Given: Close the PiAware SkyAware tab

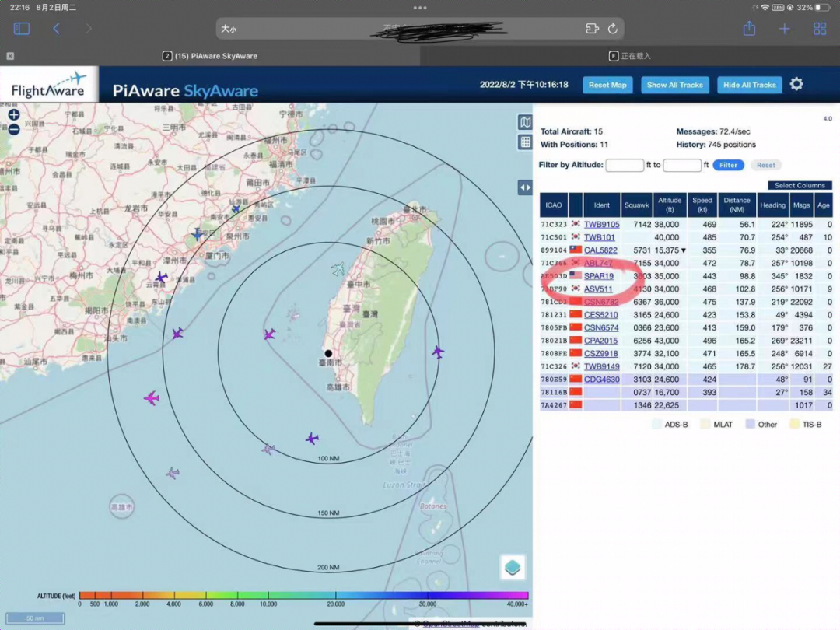Looking at the screenshot, I should [10, 56].
